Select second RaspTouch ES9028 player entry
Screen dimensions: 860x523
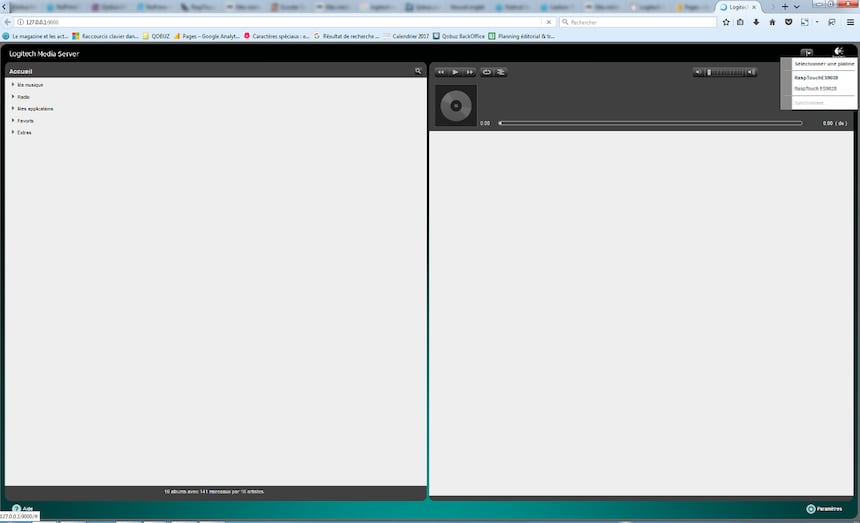coord(816,88)
